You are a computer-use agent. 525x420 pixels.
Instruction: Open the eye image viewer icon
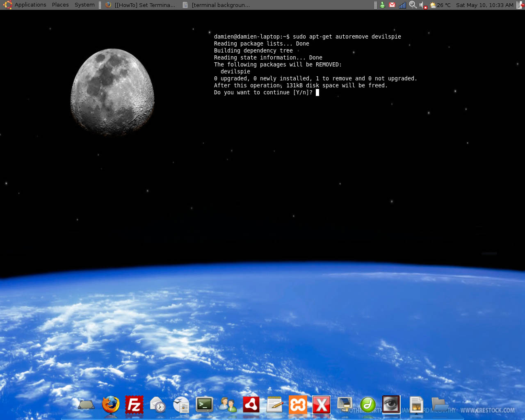[391, 404]
